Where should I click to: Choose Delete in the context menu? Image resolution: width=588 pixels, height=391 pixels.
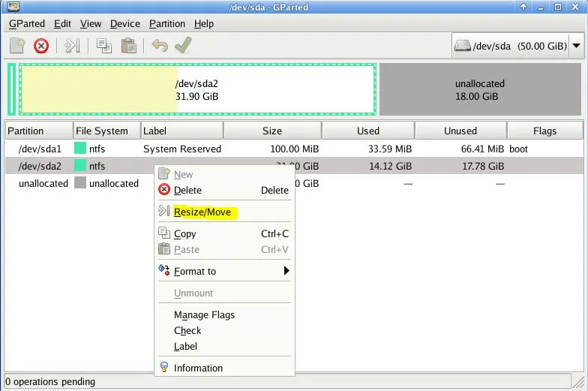pos(224,191)
